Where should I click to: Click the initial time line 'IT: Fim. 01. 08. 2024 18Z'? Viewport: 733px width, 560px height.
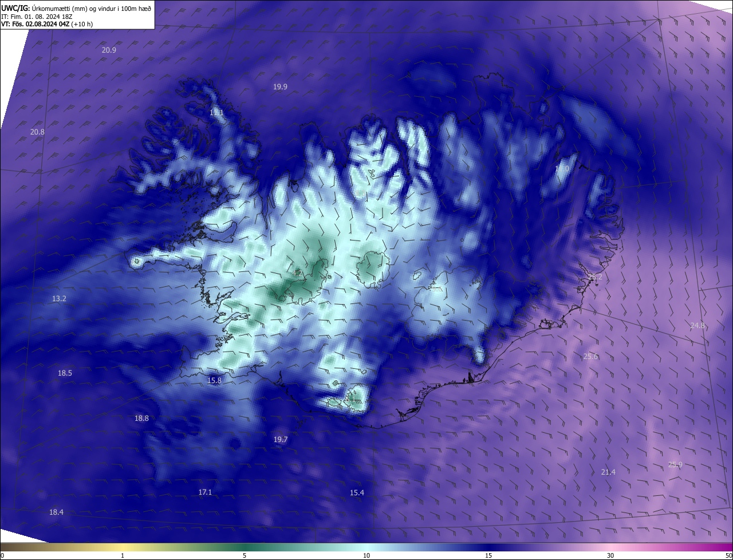37,17
